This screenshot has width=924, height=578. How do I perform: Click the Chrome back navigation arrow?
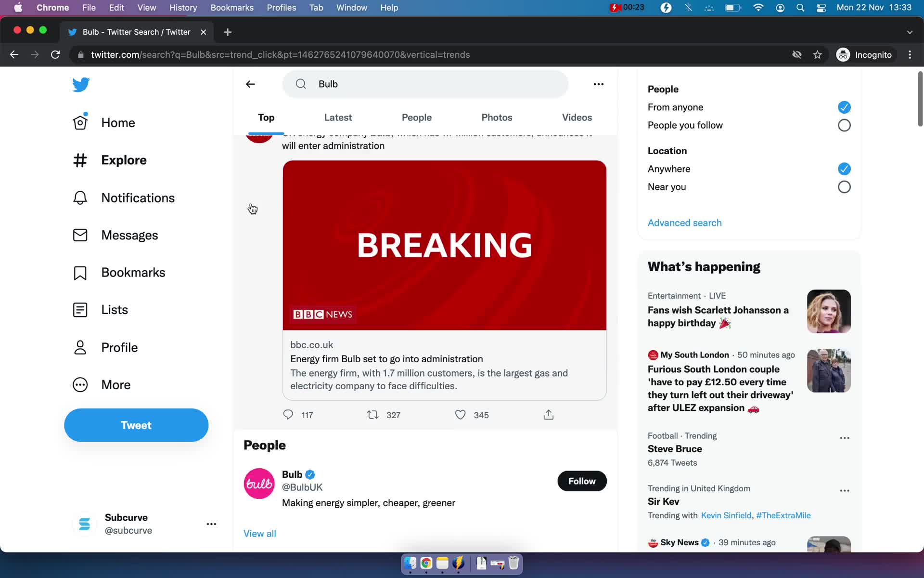pos(14,55)
